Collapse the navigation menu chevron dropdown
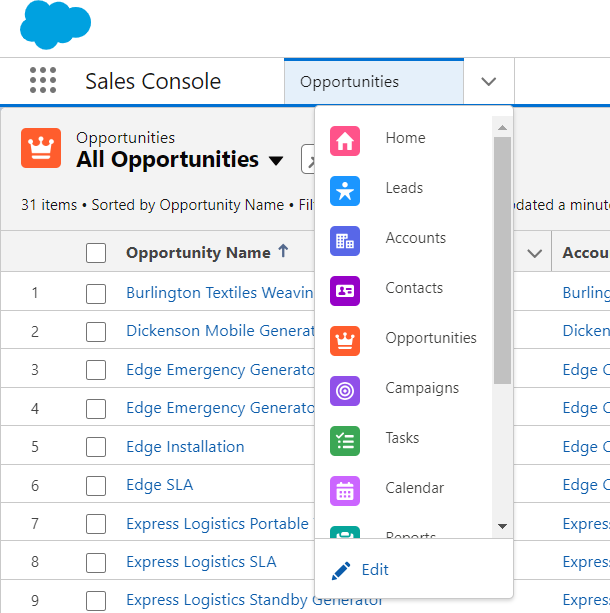 tap(489, 81)
